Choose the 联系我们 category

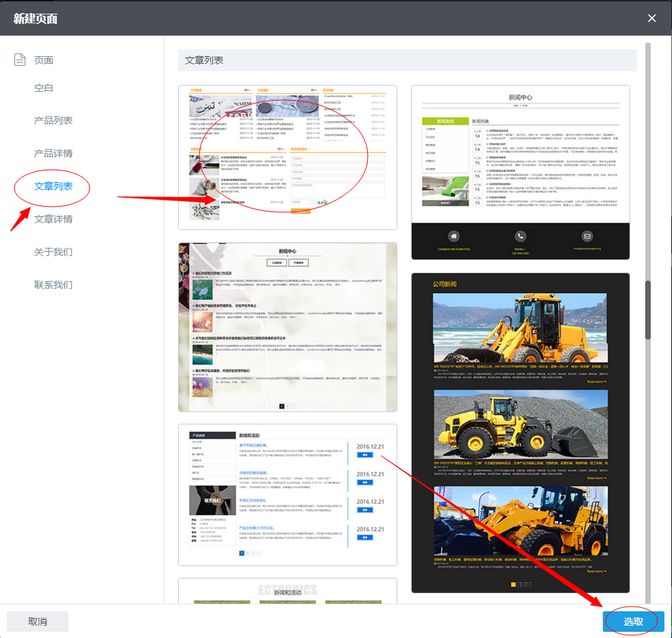[x=53, y=285]
